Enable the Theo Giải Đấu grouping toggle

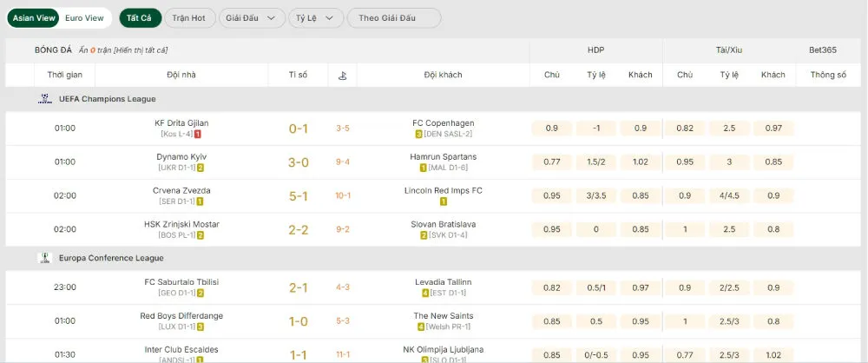click(x=394, y=18)
